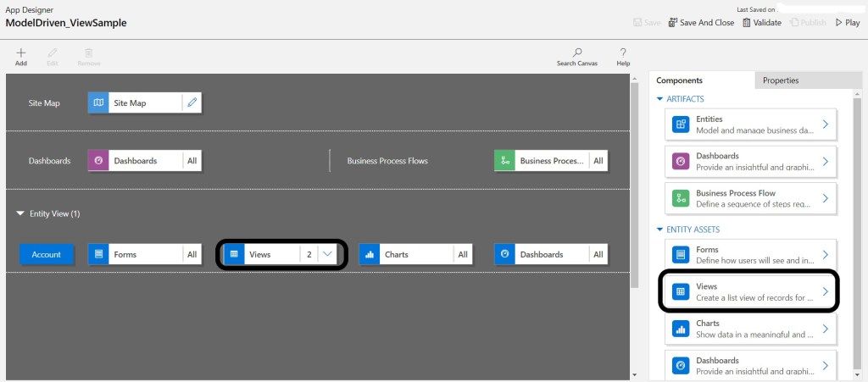The width and height of the screenshot is (868, 382).
Task: Click the Site Map pencil edit icon
Action: pyautogui.click(x=192, y=103)
